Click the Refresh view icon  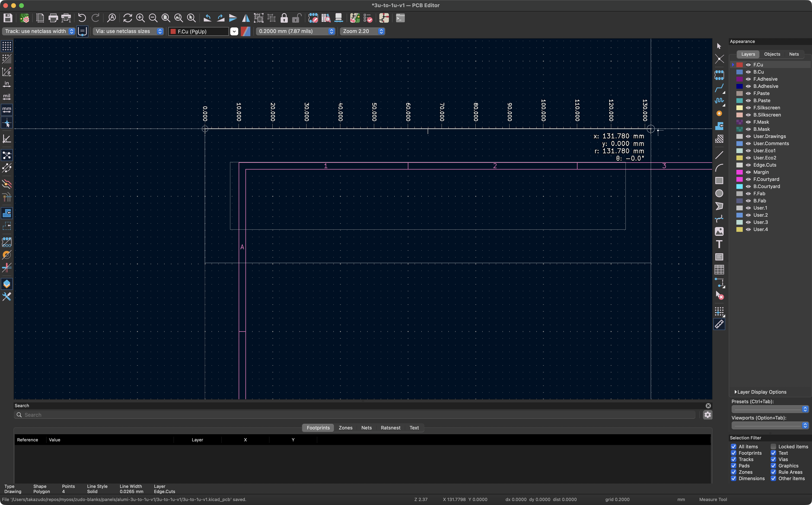127,18
